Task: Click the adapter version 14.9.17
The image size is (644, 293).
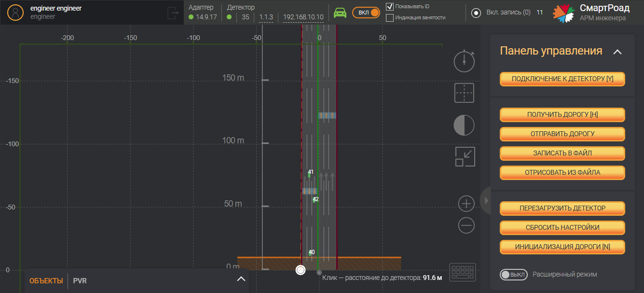Action: click(206, 17)
